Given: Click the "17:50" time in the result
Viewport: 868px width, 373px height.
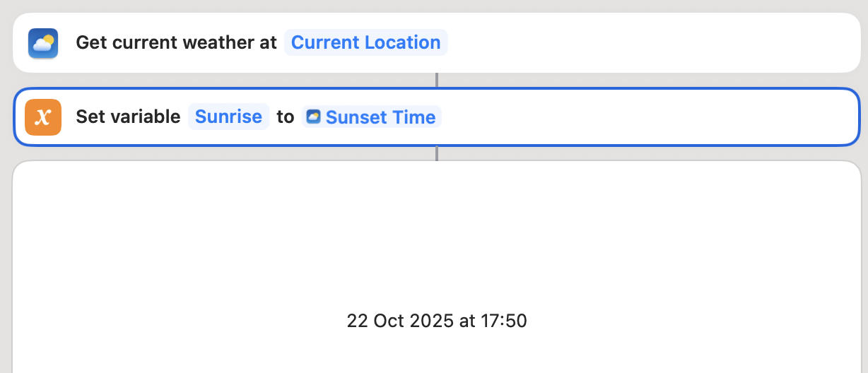Looking at the screenshot, I should (x=505, y=321).
